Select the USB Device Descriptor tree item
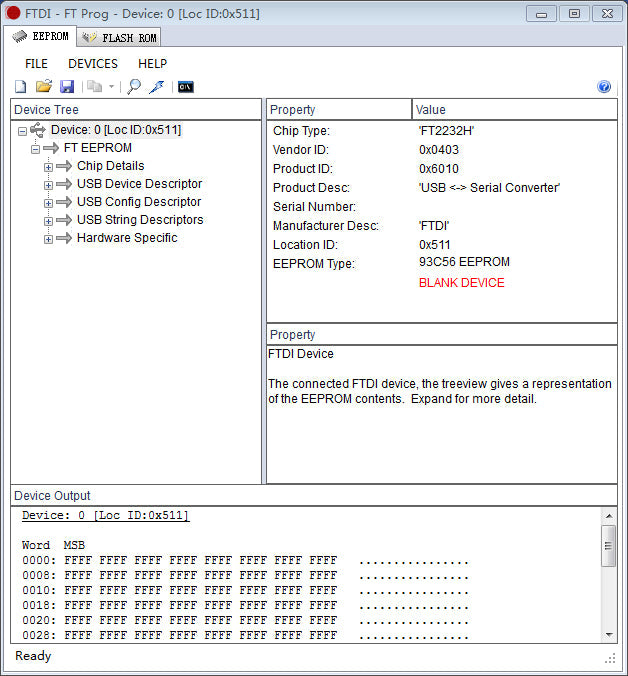This screenshot has width=628, height=676. pos(140,184)
